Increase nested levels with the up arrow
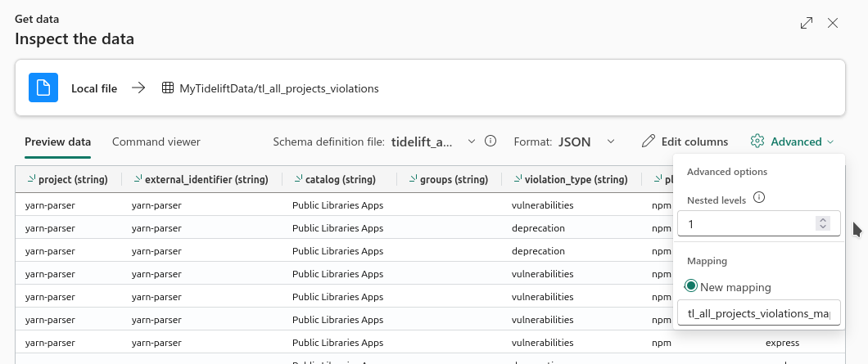 [x=823, y=219]
